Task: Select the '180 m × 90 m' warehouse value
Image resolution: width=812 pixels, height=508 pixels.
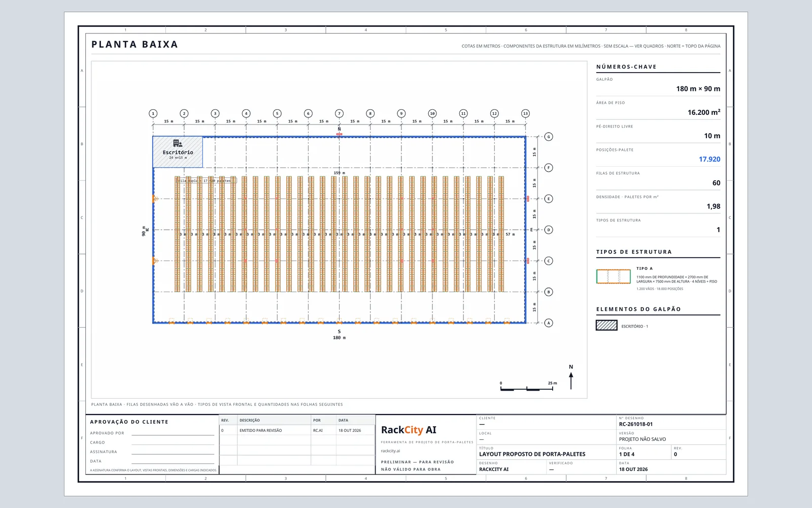Action: [x=698, y=89]
